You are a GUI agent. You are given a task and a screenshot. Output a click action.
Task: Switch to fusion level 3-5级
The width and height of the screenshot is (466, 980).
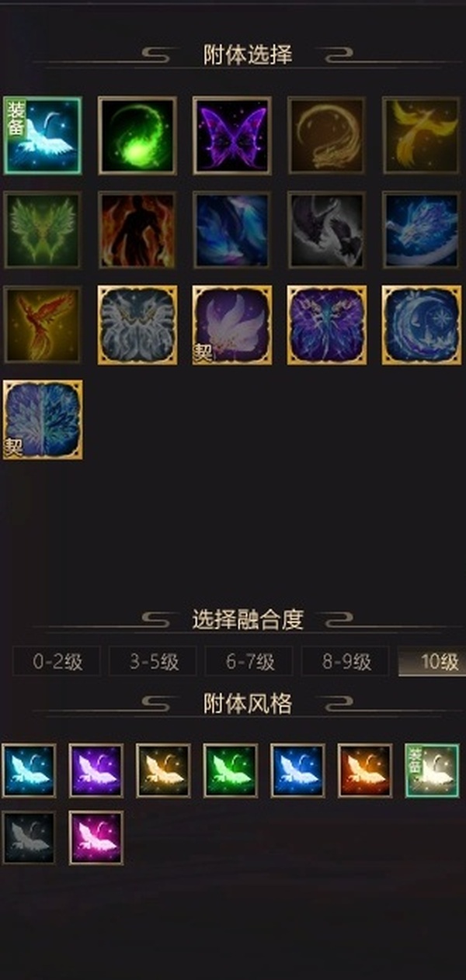pos(153,662)
